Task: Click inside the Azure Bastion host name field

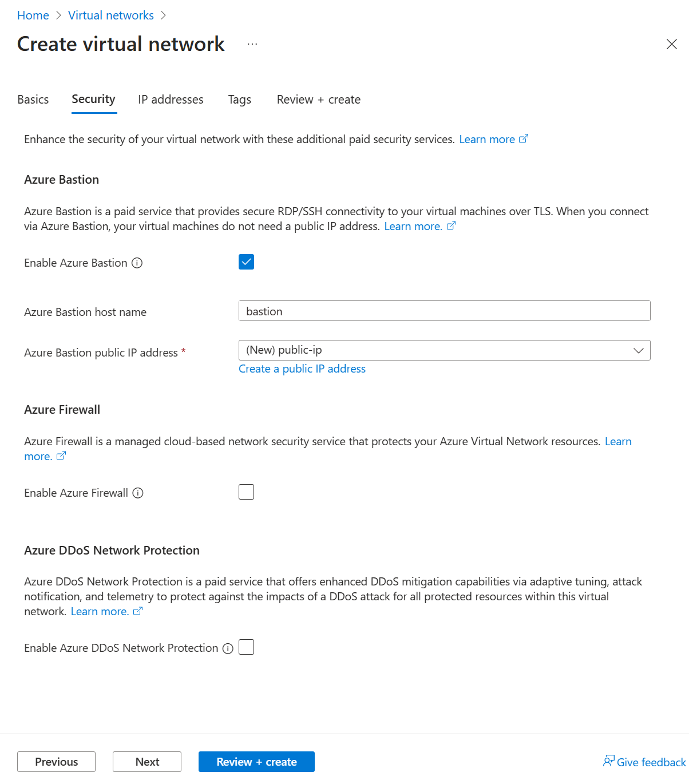Action: pyautogui.click(x=444, y=311)
